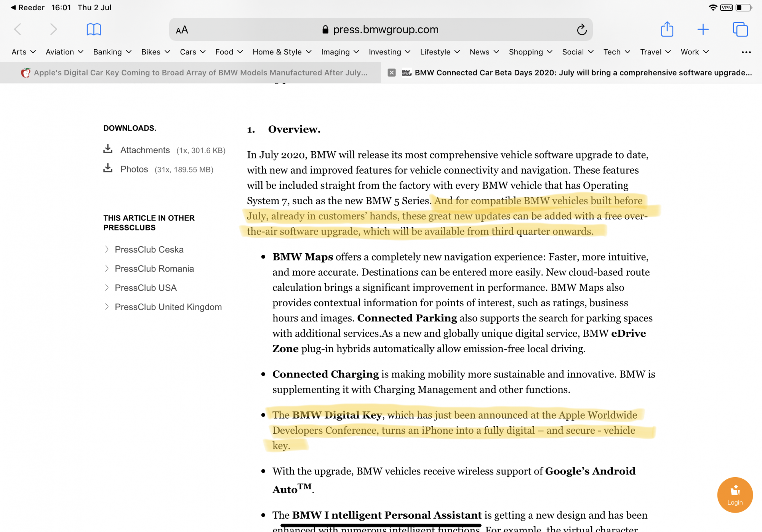762x532 pixels.
Task: Tap the orange Login button
Action: point(735,495)
